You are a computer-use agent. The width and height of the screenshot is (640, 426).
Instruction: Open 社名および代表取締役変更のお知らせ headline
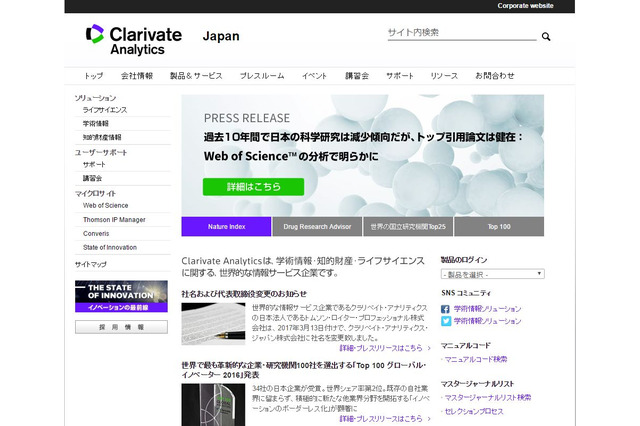(x=244, y=294)
